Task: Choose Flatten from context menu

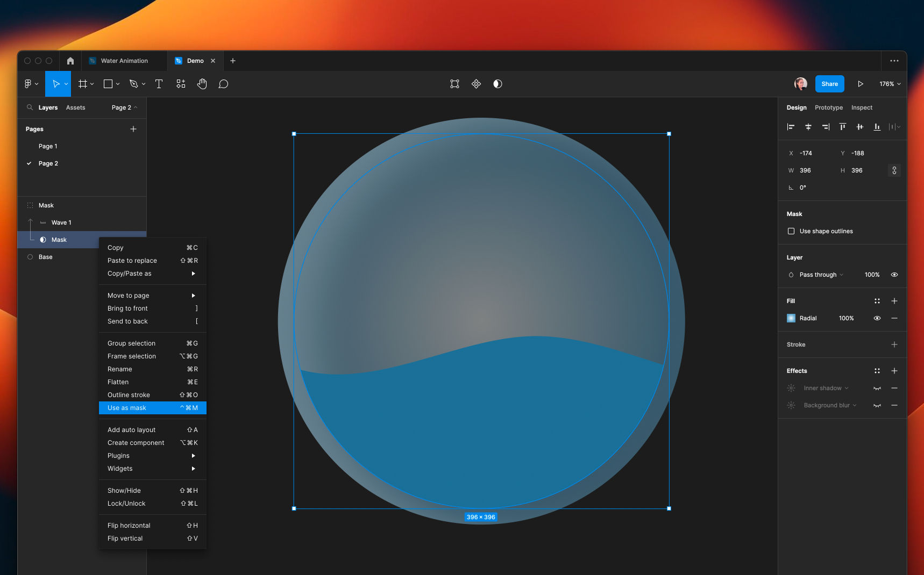Action: [x=153, y=382]
